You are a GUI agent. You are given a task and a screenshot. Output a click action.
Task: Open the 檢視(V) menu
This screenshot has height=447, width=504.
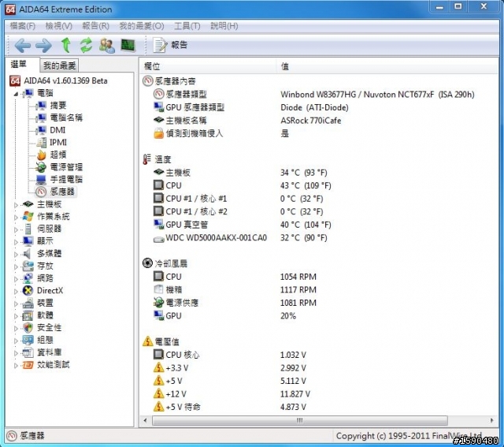pyautogui.click(x=59, y=26)
